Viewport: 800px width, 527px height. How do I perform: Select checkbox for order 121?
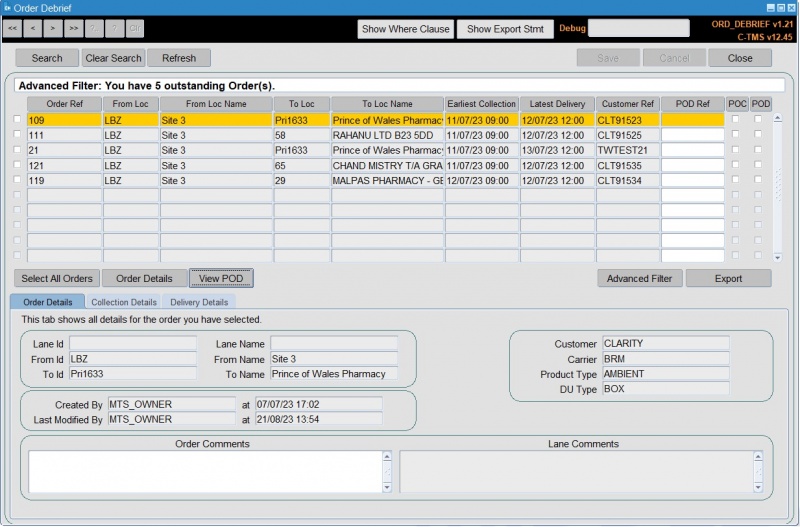pyautogui.click(x=17, y=164)
